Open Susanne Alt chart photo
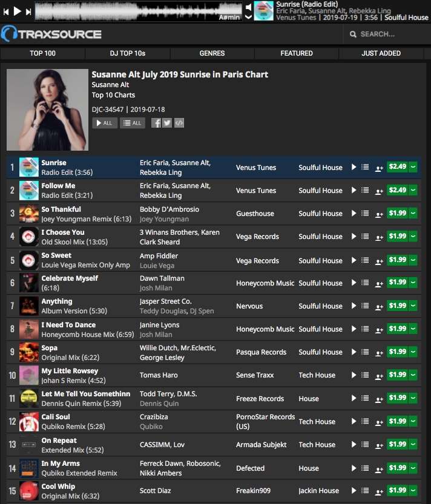Screen dimensions: 431x504 [x=47, y=110]
